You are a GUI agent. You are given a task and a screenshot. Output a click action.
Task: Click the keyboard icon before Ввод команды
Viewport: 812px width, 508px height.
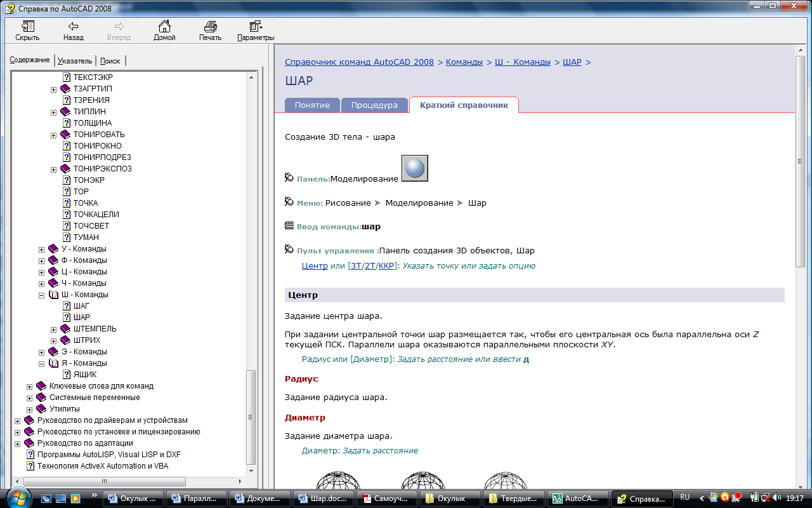click(289, 225)
